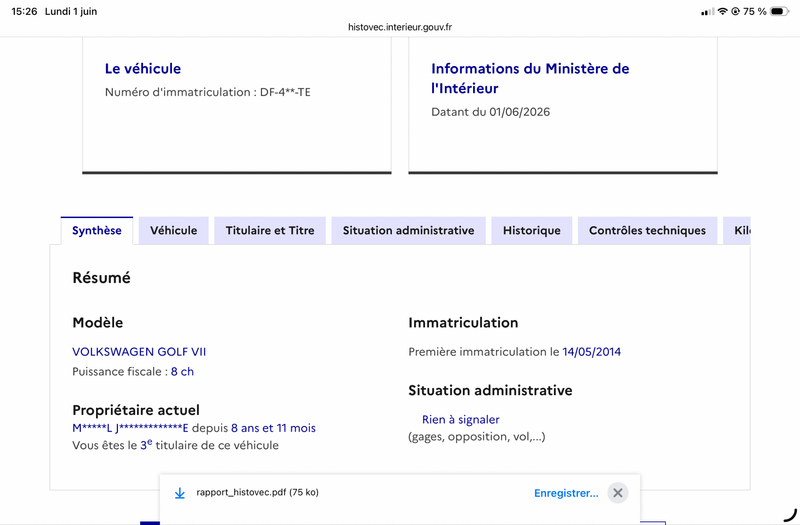Click the Rien à signaler status text
Viewport: 800px width, 525px height.
[461, 419]
